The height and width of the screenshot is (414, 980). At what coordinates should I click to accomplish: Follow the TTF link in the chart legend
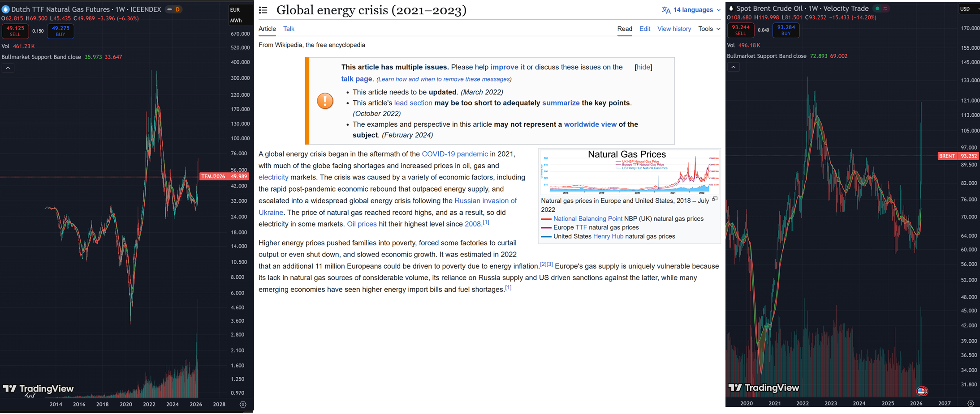(x=581, y=227)
